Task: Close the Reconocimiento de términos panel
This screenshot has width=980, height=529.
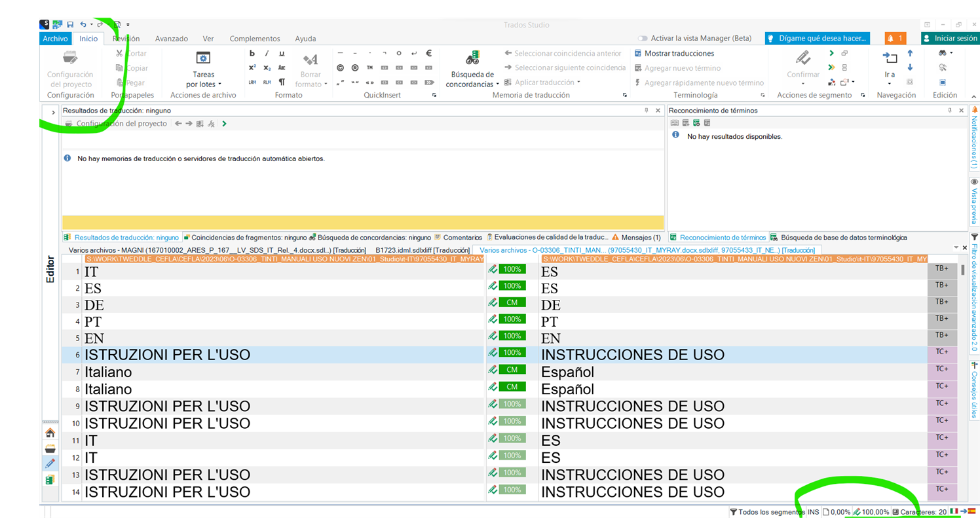Action: 962,111
